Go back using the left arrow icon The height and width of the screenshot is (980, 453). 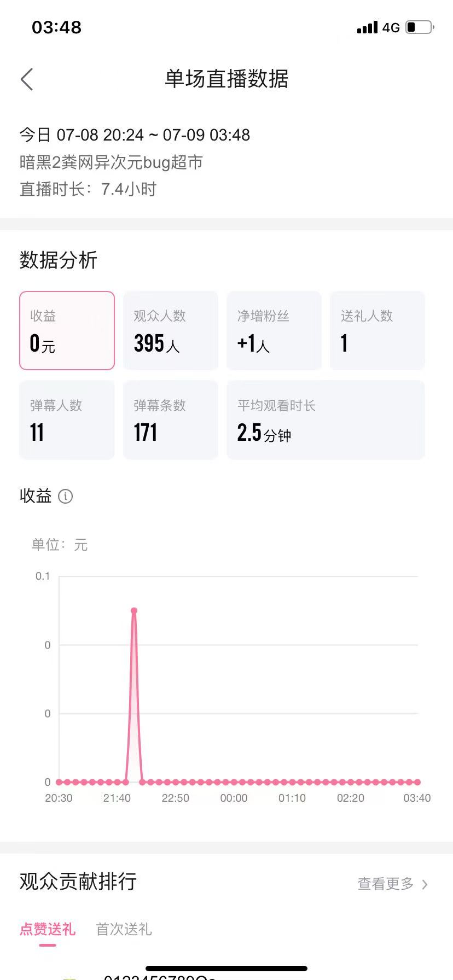click(27, 79)
